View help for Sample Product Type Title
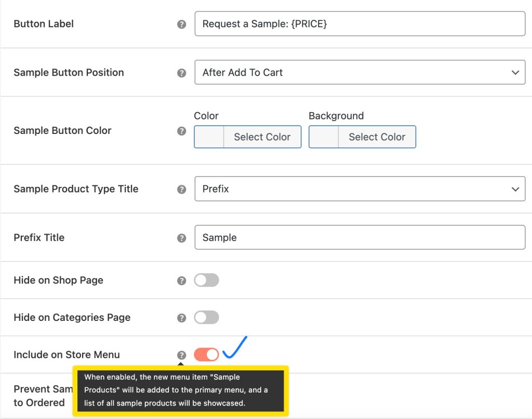Image resolution: width=532 pixels, height=419 pixels. [181, 189]
